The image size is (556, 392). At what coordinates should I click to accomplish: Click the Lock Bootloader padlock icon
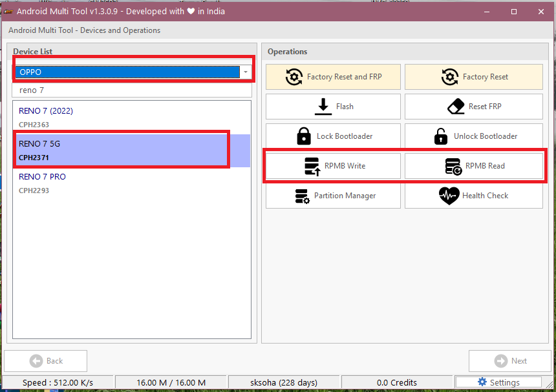click(x=303, y=136)
